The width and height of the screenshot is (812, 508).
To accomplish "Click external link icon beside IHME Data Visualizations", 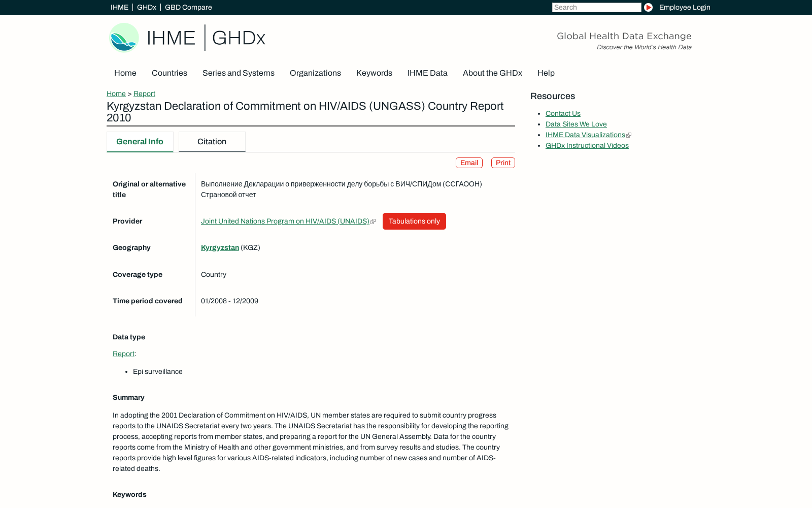I will [x=629, y=135].
